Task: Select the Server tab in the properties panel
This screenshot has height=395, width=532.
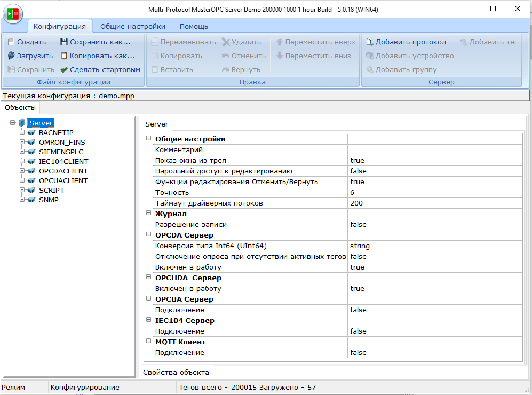Action: 156,124
